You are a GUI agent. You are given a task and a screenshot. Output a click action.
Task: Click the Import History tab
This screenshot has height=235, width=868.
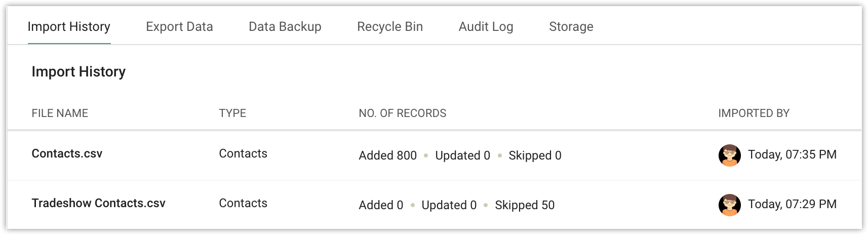coord(69,27)
